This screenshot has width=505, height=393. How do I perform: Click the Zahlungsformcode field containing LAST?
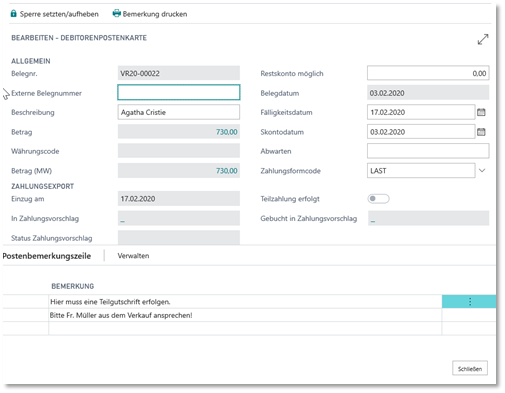421,171
